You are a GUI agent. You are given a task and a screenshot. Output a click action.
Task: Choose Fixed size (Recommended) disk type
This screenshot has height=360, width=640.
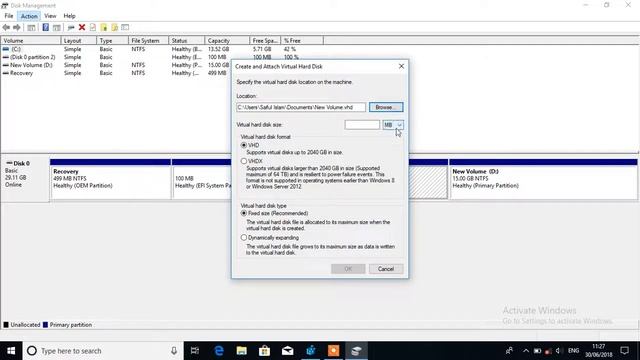pyautogui.click(x=244, y=213)
